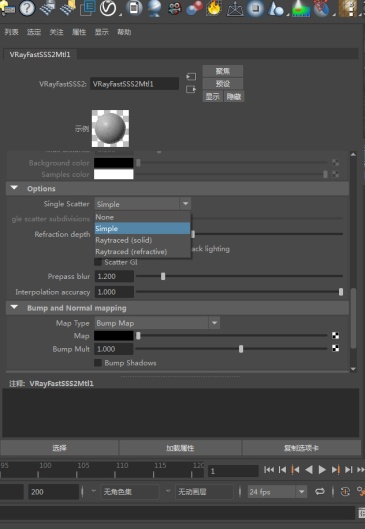Collapse the Options section

tap(15, 188)
